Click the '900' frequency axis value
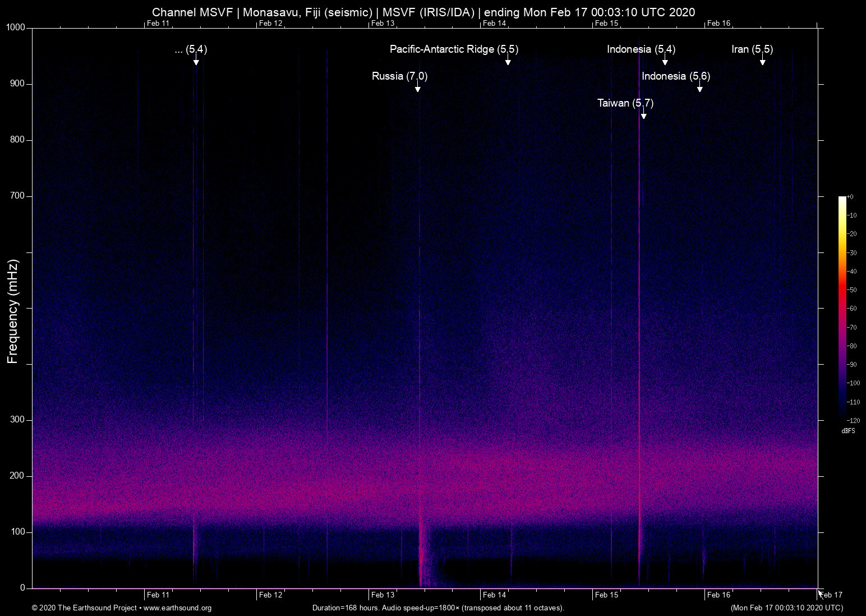 [x=18, y=84]
